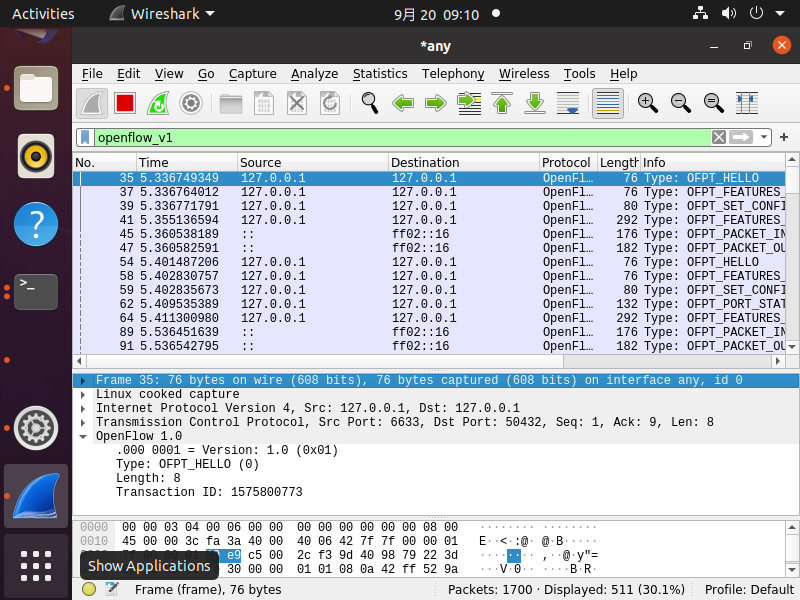Collapse the OpenFlow 1.0 section
The image size is (800, 600).
(x=83, y=436)
